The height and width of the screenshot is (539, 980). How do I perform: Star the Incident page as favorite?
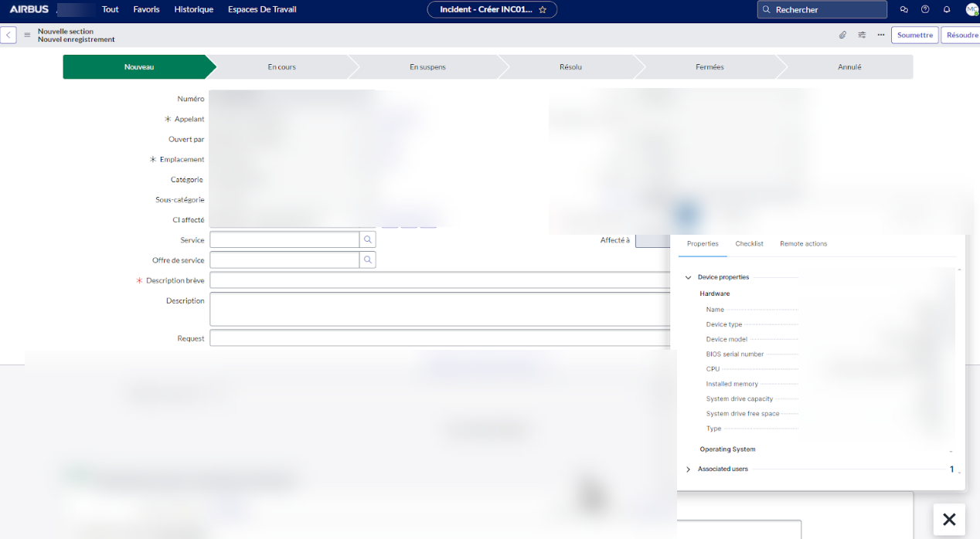(543, 10)
